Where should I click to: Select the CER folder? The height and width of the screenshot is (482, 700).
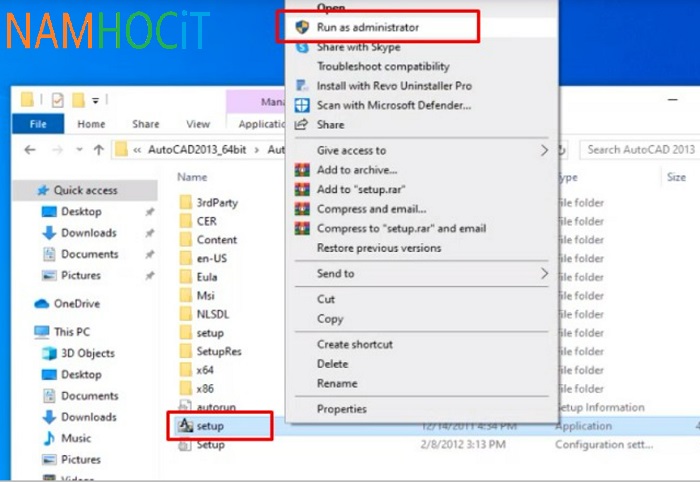(207, 221)
